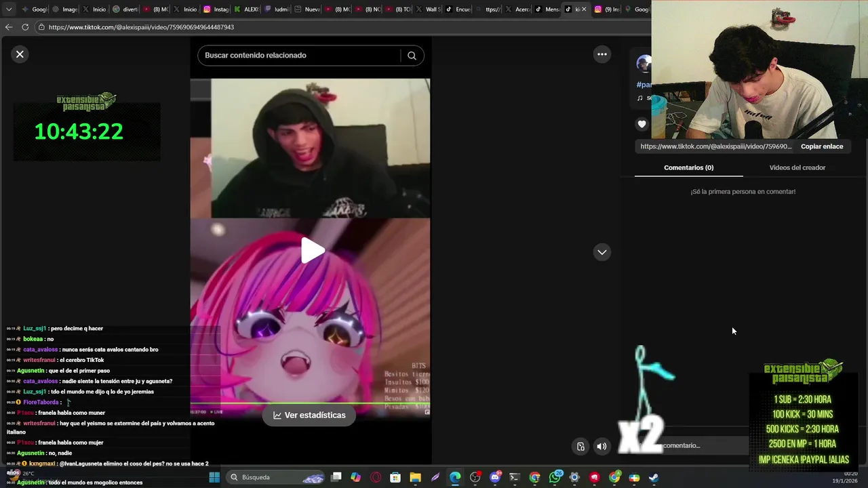Switch to the ludmi Twitch tab

277,9
